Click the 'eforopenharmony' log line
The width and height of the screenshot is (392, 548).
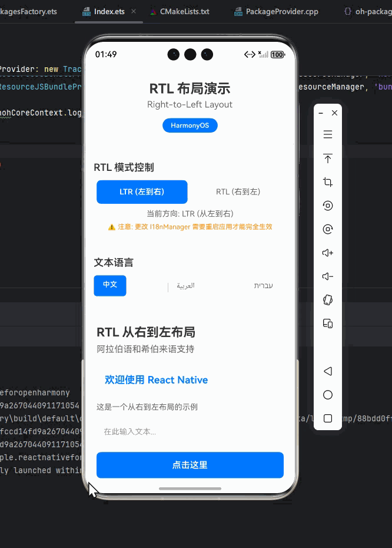tap(35, 393)
